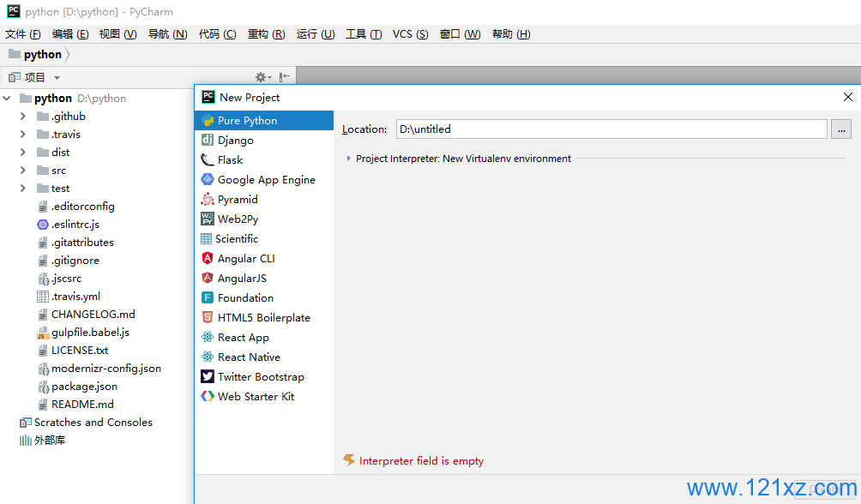861x504 pixels.
Task: Collapse the python root project node
Action: point(7,99)
